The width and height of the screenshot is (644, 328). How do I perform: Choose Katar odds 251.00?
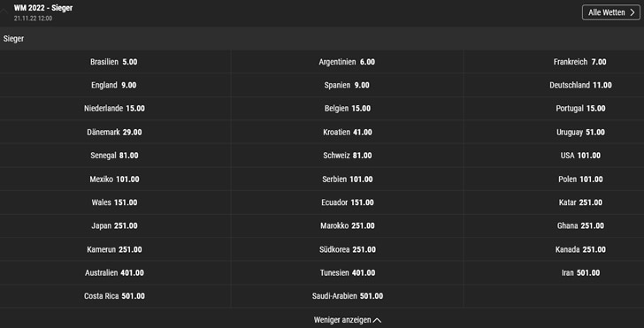coord(554,202)
